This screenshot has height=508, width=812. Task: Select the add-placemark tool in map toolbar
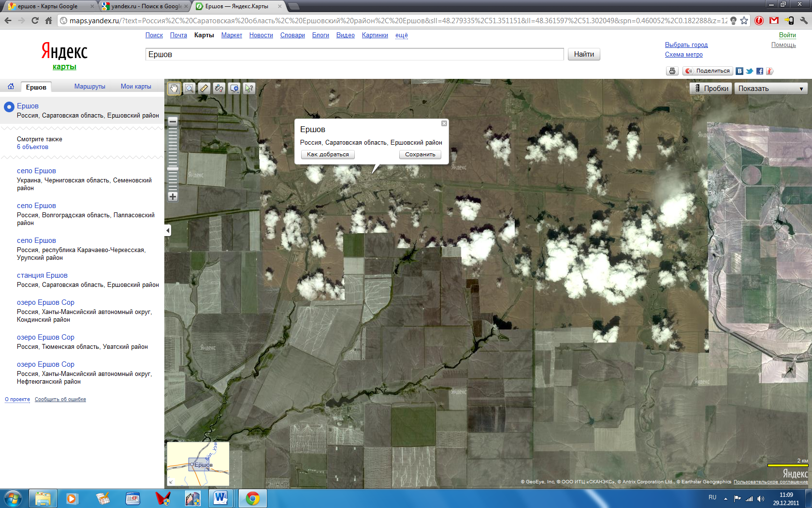pos(234,89)
